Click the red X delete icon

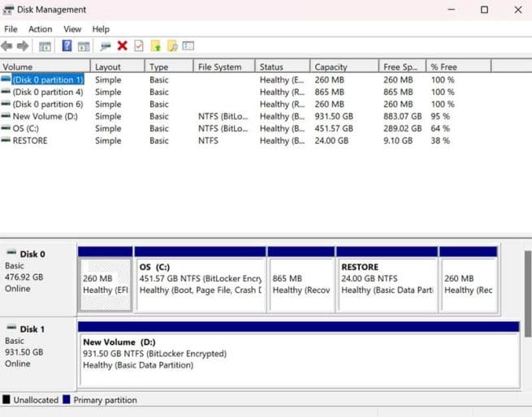[122, 46]
